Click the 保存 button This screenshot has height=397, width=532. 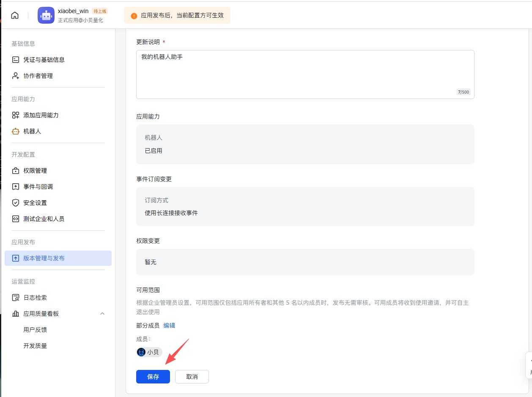point(153,377)
